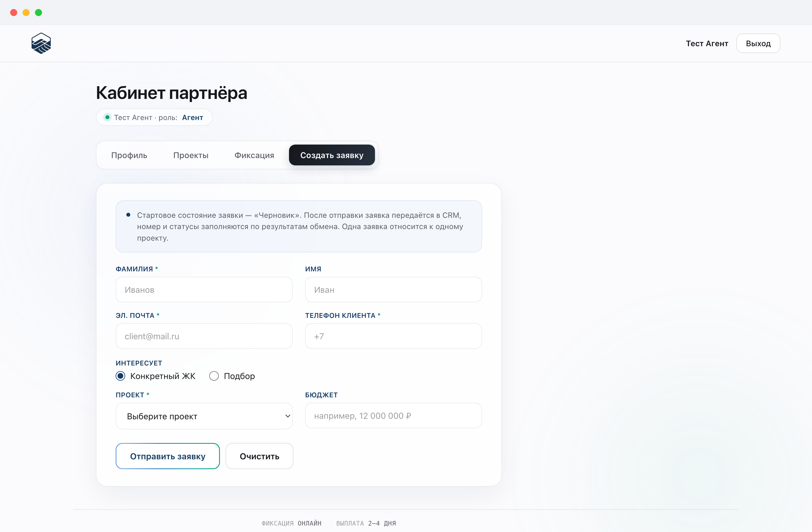Select the Создать заявку tab

tap(332, 155)
